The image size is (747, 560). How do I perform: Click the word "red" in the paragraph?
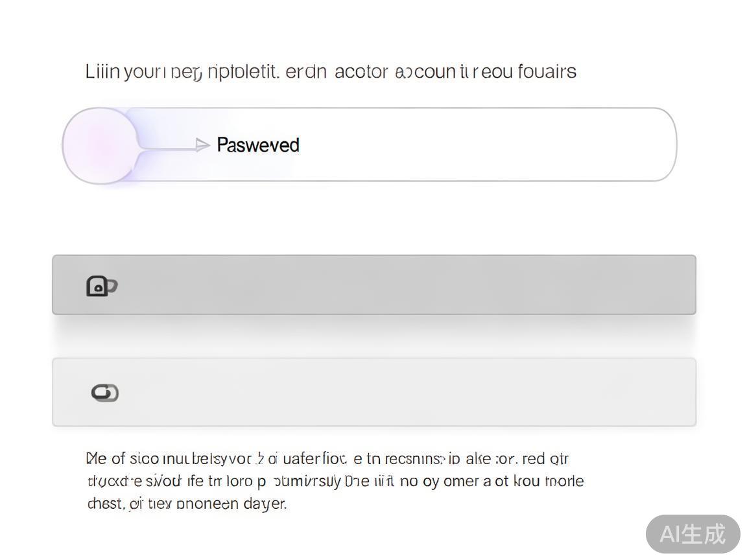pyautogui.click(x=533, y=459)
